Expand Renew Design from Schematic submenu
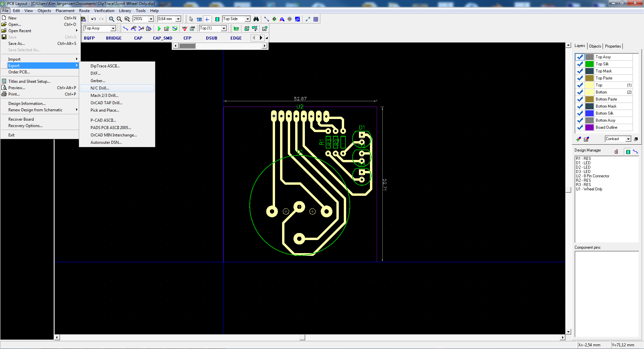644x349 pixels. coord(40,110)
